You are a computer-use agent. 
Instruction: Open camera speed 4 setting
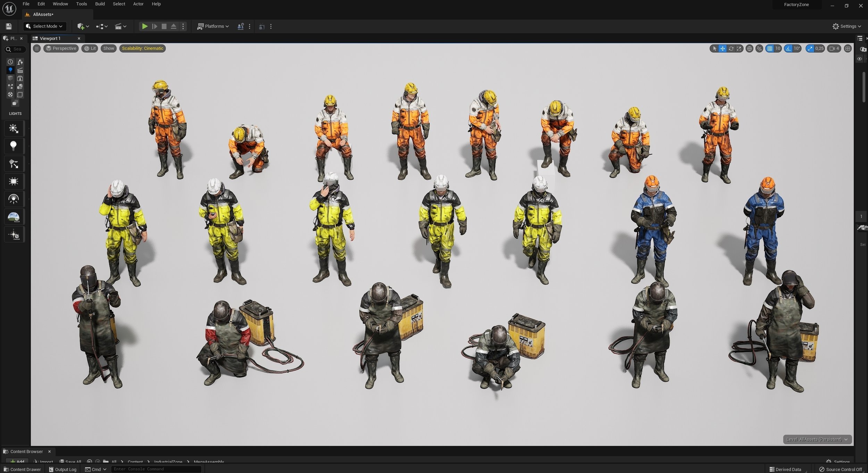pos(834,49)
